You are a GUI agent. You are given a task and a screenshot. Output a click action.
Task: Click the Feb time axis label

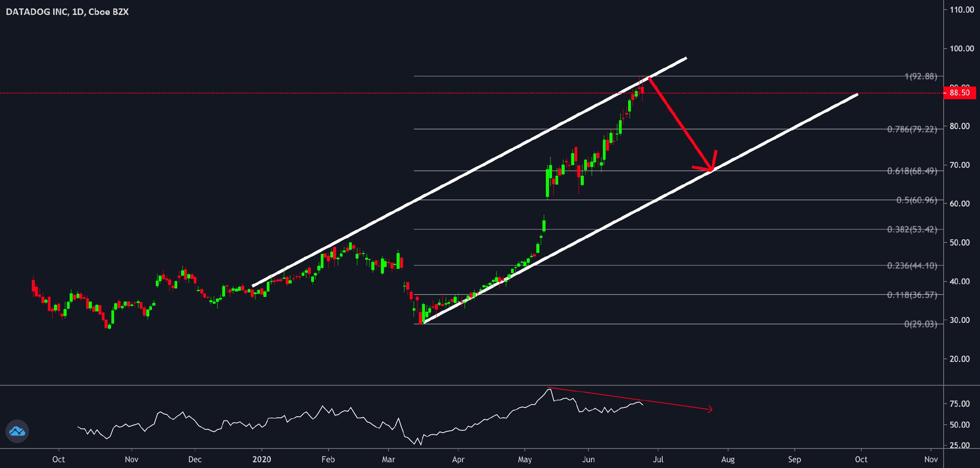point(328,459)
